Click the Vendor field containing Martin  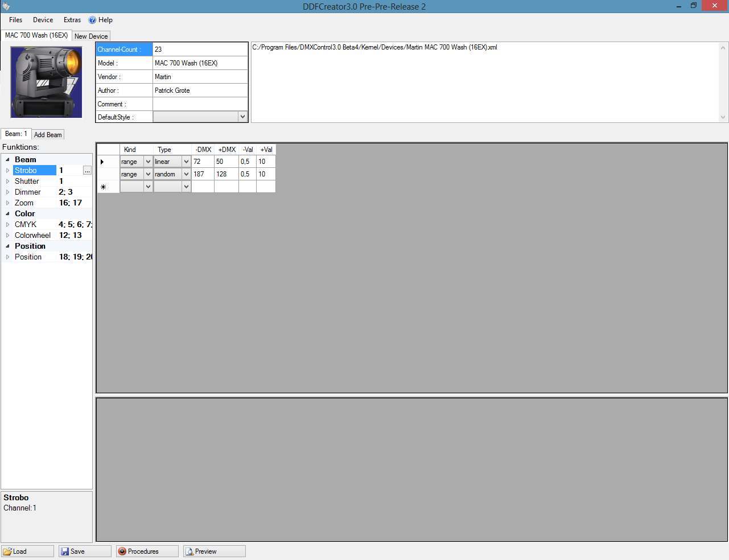pos(200,77)
